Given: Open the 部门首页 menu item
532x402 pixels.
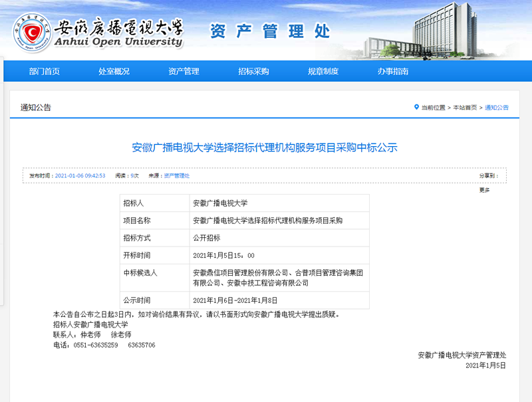Looking at the screenshot, I should 44,71.
